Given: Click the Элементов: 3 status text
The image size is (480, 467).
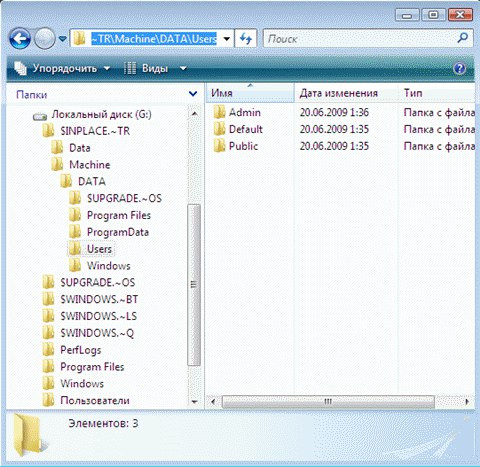Looking at the screenshot, I should [x=103, y=423].
